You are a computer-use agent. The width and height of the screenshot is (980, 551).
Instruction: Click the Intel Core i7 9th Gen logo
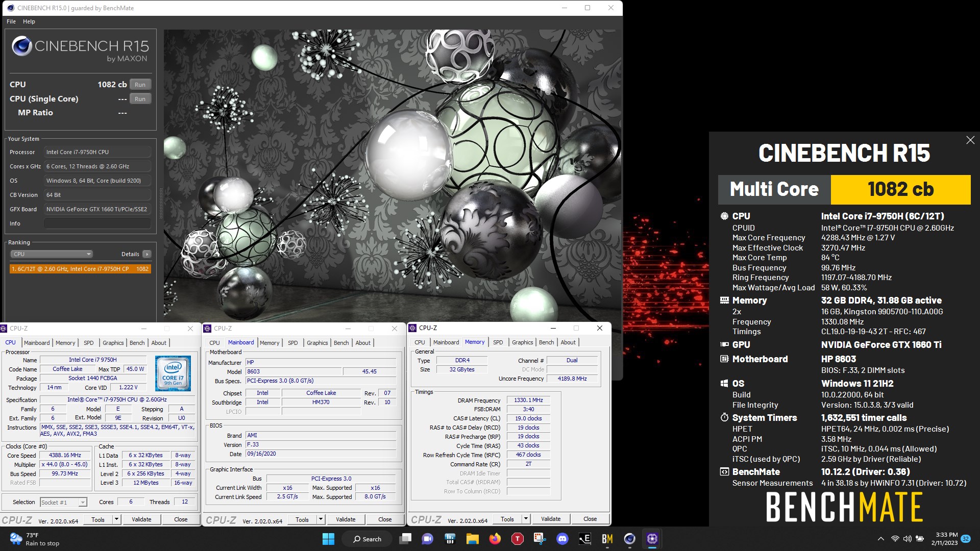(x=173, y=373)
